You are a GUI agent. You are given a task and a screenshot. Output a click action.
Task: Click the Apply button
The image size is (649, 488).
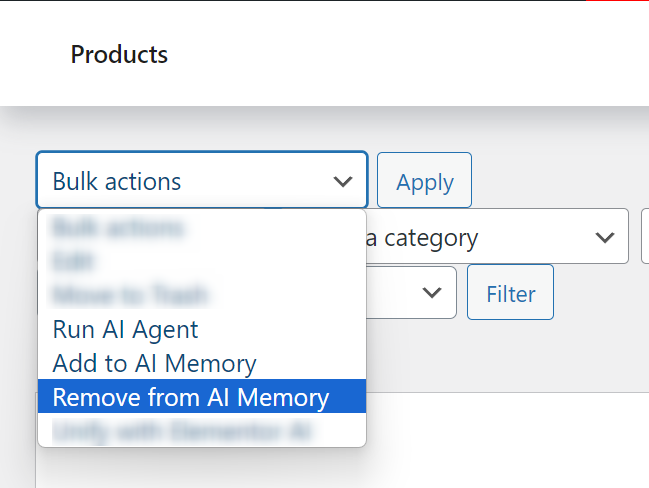pyautogui.click(x=424, y=180)
